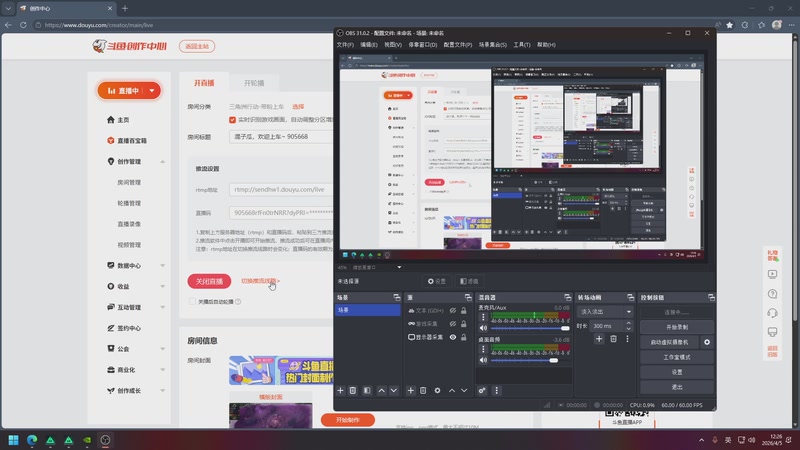Remove selected scene with the trash icon
This screenshot has height=450, width=800.
(353, 391)
